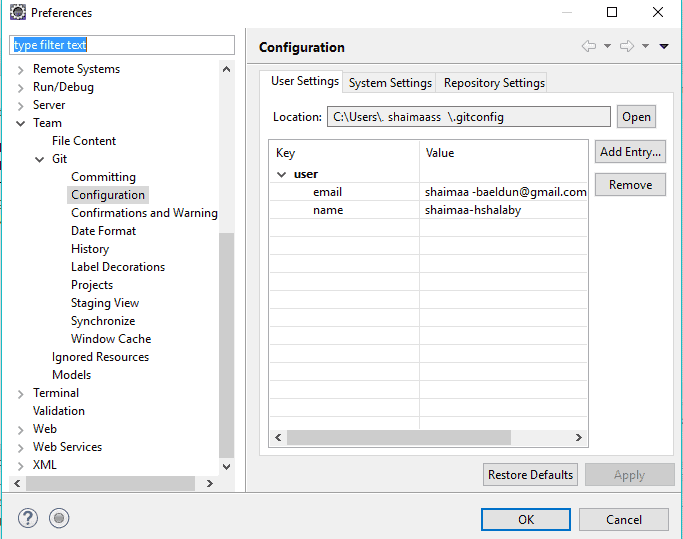Click the back navigation arrow icon
The image size is (683, 539).
(x=589, y=47)
